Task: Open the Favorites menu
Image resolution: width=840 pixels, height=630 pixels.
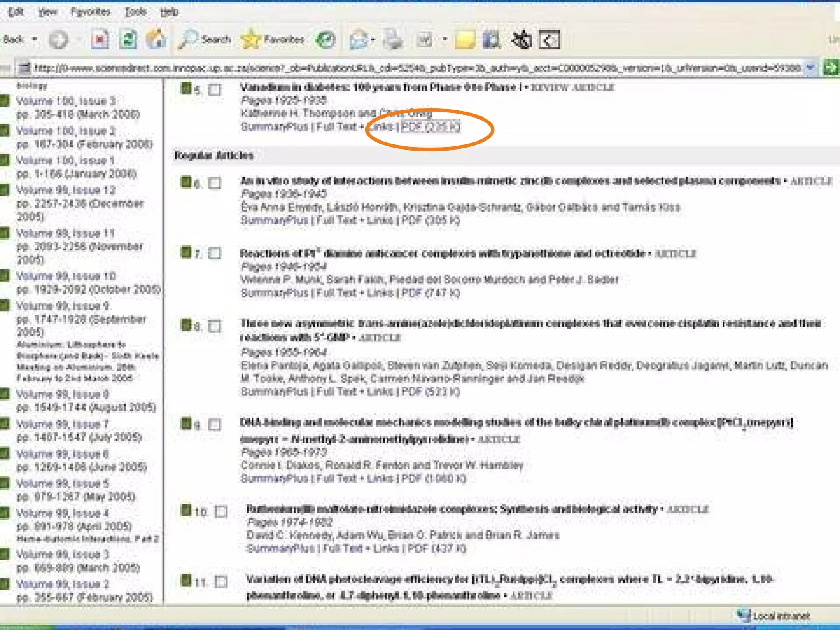Action: [x=90, y=11]
